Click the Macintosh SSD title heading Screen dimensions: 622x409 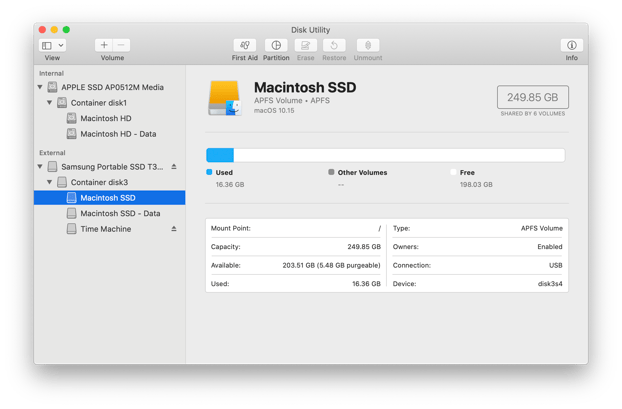pyautogui.click(x=305, y=87)
